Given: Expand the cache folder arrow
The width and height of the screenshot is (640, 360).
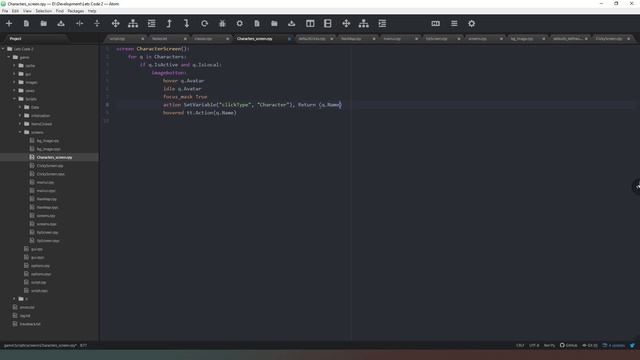Looking at the screenshot, I should click(x=14, y=65).
